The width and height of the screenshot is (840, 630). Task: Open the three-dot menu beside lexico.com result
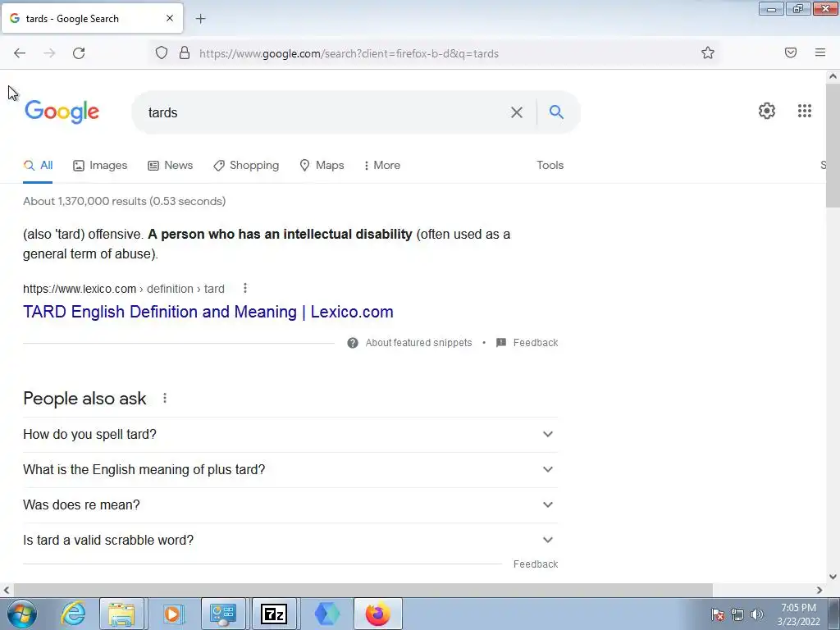point(244,288)
